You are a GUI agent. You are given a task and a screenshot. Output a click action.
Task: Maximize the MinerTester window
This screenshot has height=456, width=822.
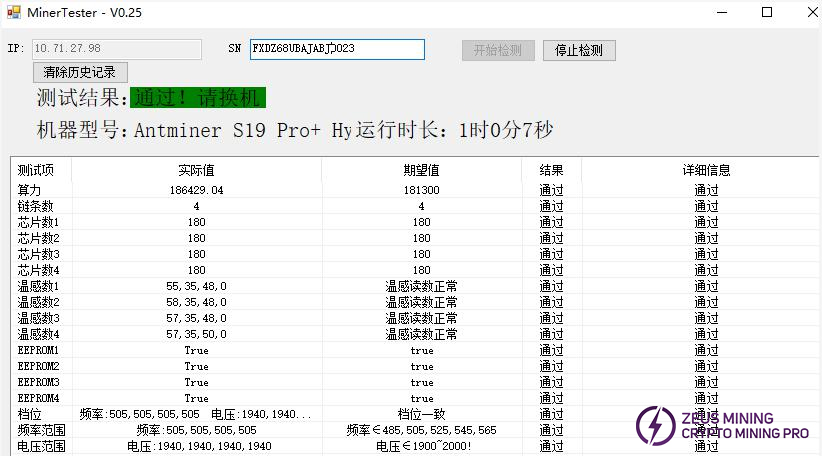tap(766, 12)
